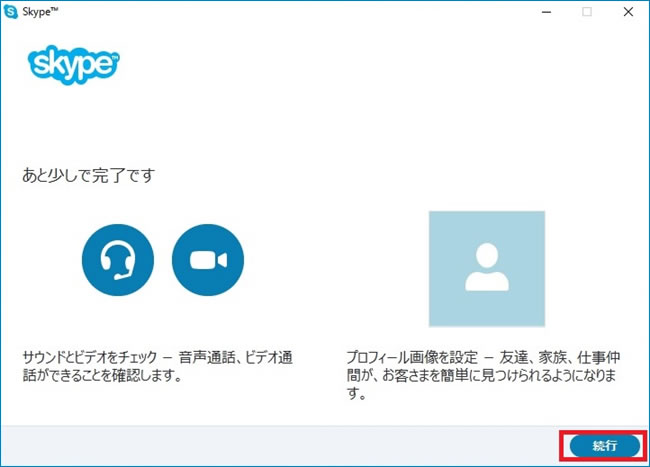The image size is (650, 467).
Task: Click the Skype title bar icon
Action: point(10,12)
